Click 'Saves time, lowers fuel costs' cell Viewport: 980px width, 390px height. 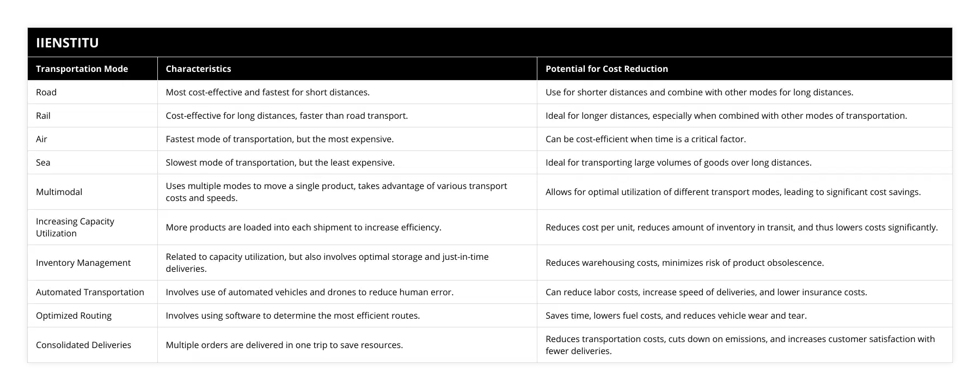tap(676, 315)
